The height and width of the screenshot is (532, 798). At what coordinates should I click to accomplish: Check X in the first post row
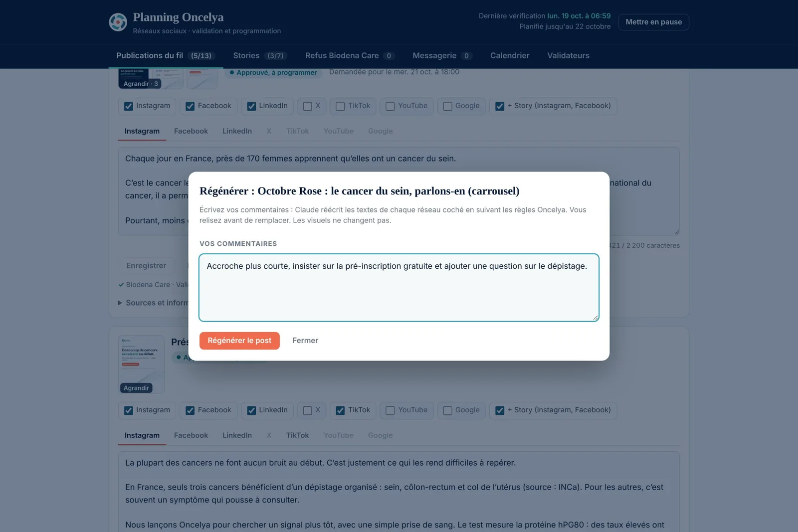click(308, 106)
